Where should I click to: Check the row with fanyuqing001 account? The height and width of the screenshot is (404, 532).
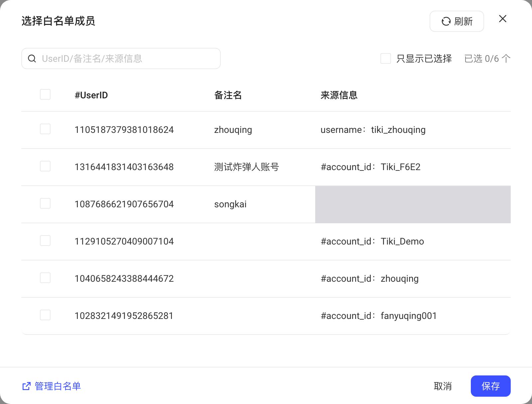click(x=45, y=315)
